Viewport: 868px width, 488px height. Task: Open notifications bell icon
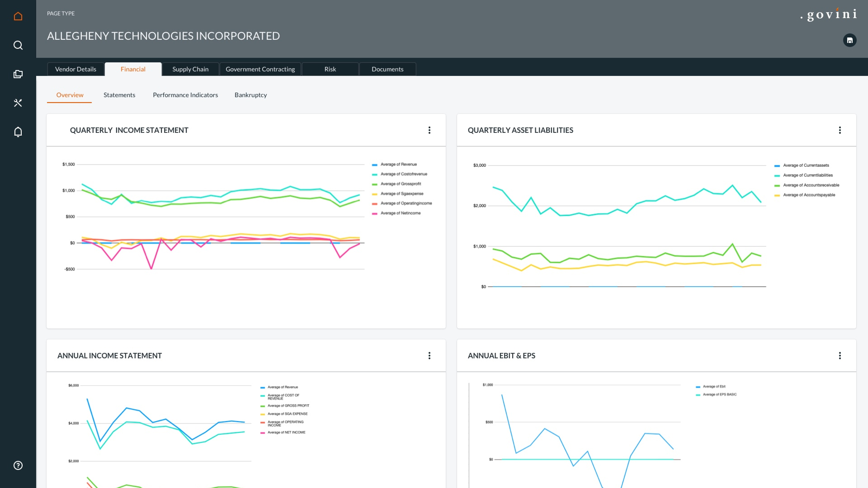tap(18, 132)
